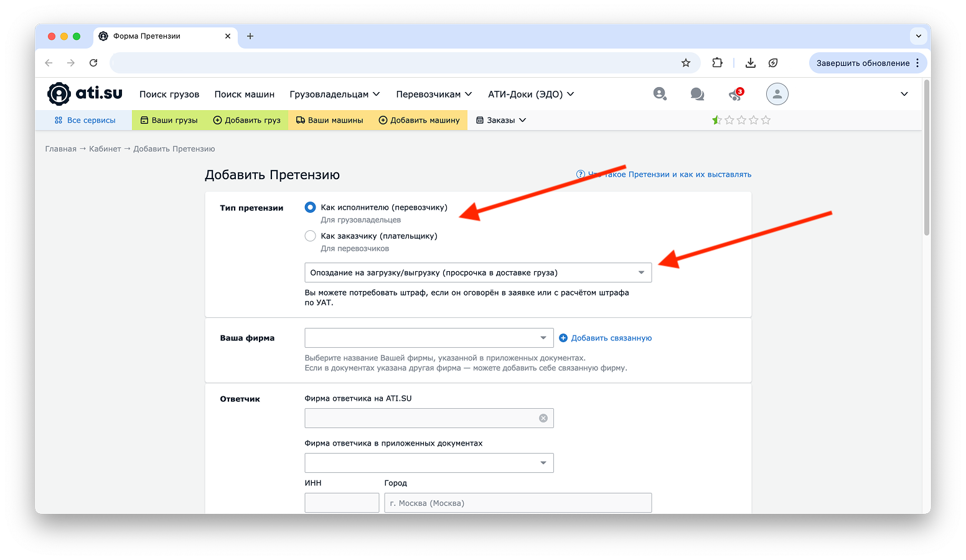Click the 'ИНН' input field
The image size is (966, 560).
(x=342, y=503)
